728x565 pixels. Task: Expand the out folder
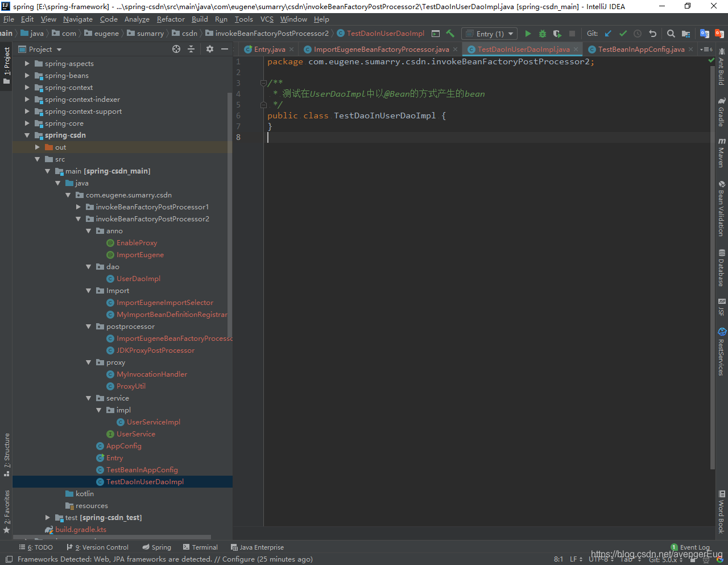[37, 147]
